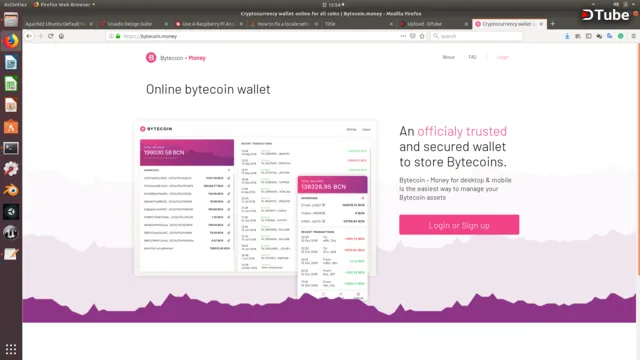Switch to the Title tab

359,24
